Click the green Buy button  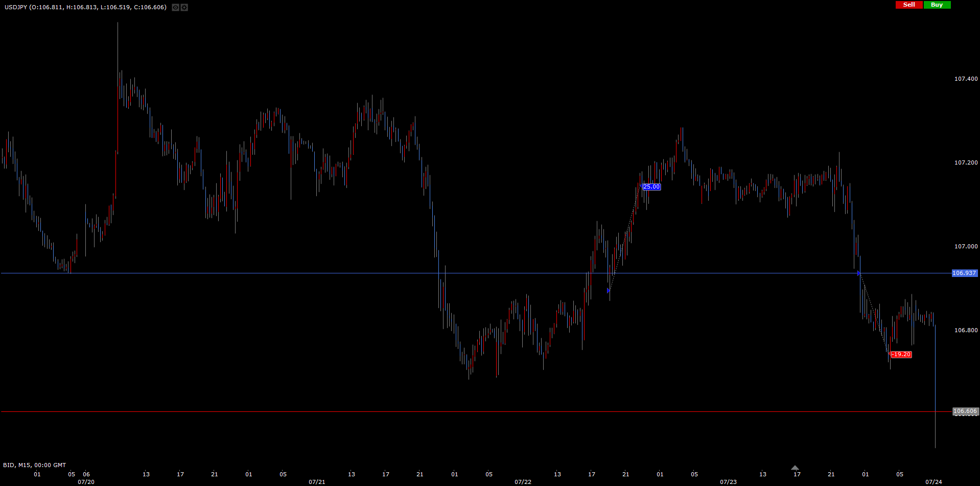937,5
